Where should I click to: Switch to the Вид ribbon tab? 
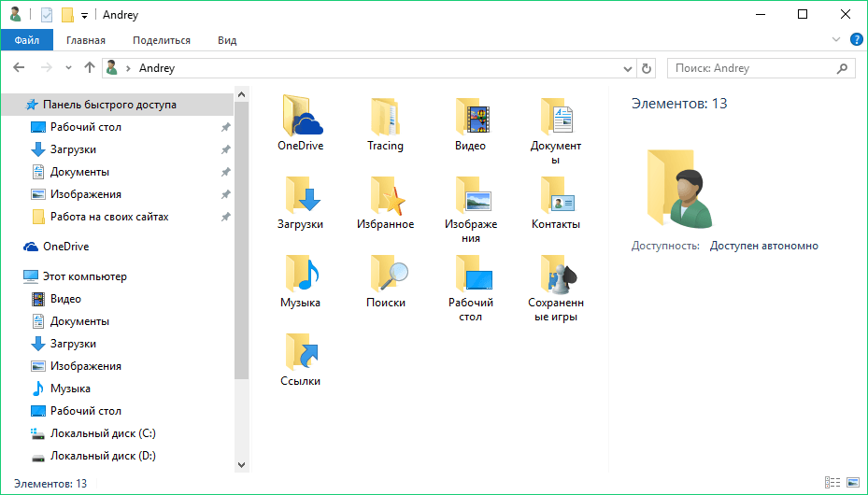227,40
